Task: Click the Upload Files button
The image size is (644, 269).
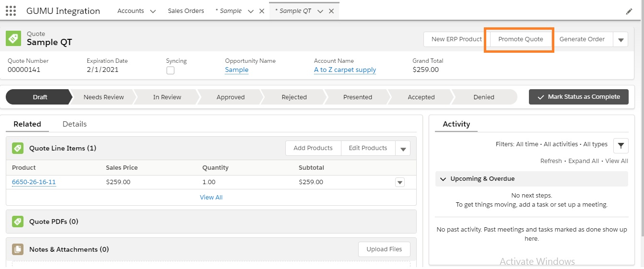Action: tap(384, 249)
